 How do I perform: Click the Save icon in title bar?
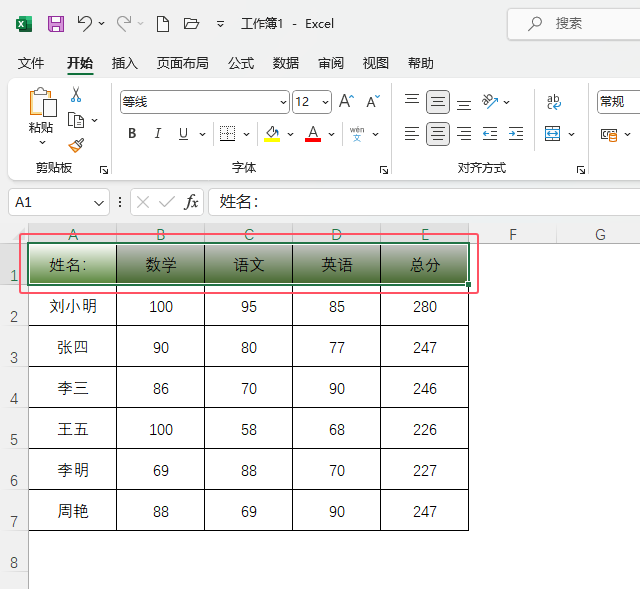[56, 24]
